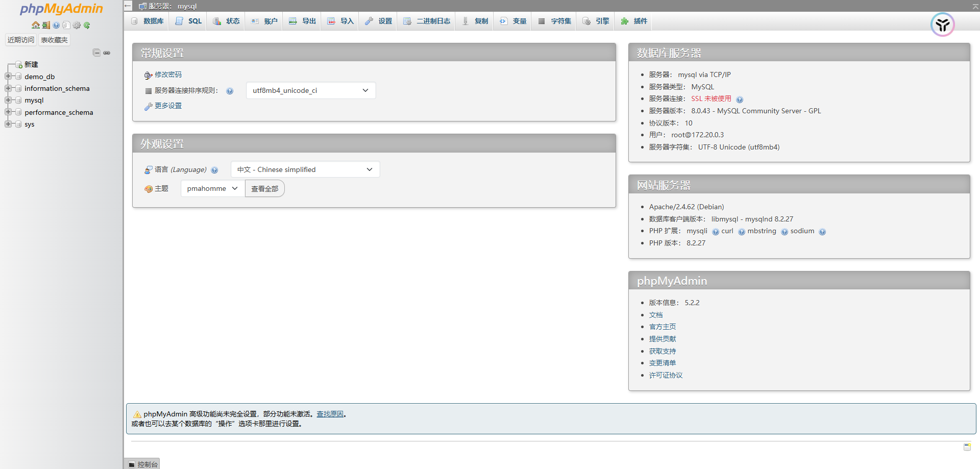The image size is (980, 469).
Task: Reload navigation panel with green refresh icon
Action: [x=87, y=25]
